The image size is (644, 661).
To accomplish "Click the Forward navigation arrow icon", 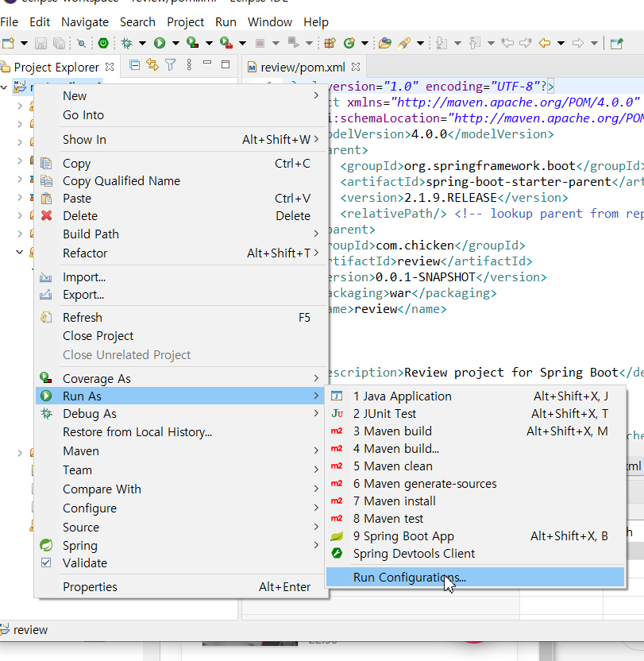I will [578, 43].
